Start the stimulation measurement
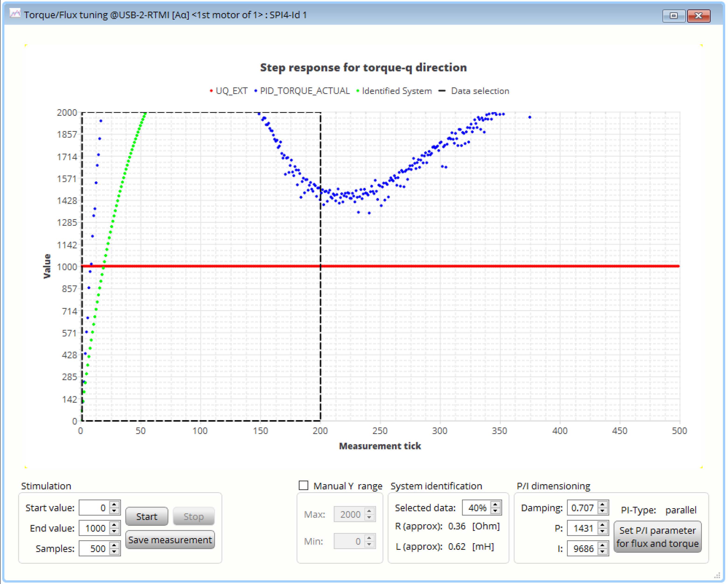The image size is (728, 584). coord(146,516)
